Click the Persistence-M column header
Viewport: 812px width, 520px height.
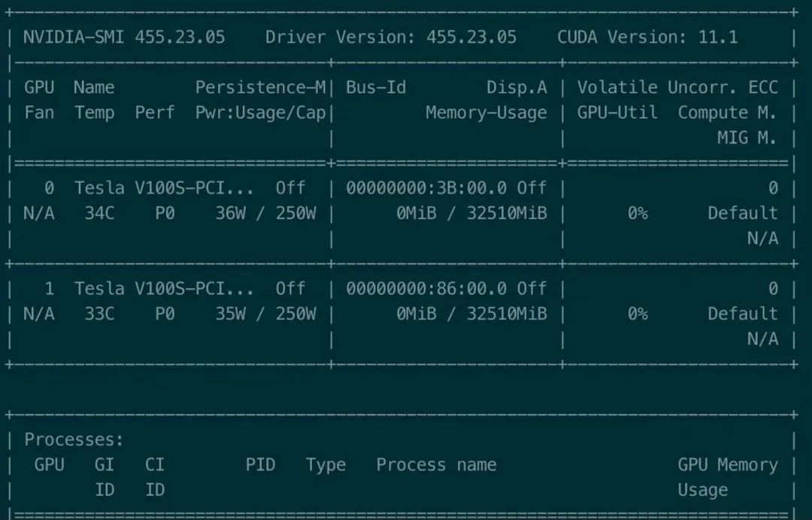pos(260,87)
